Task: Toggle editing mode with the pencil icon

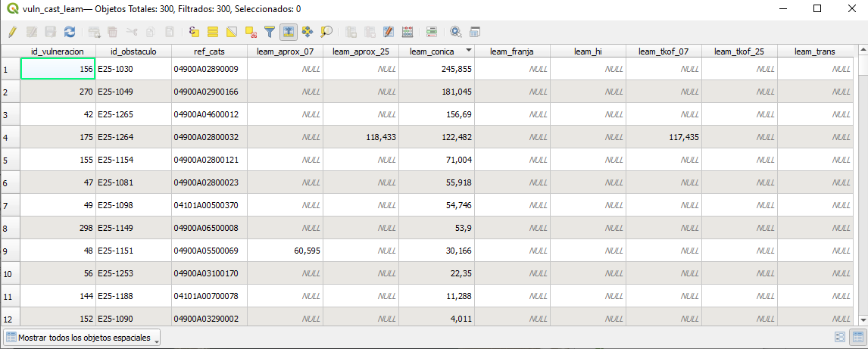Action: [12, 32]
